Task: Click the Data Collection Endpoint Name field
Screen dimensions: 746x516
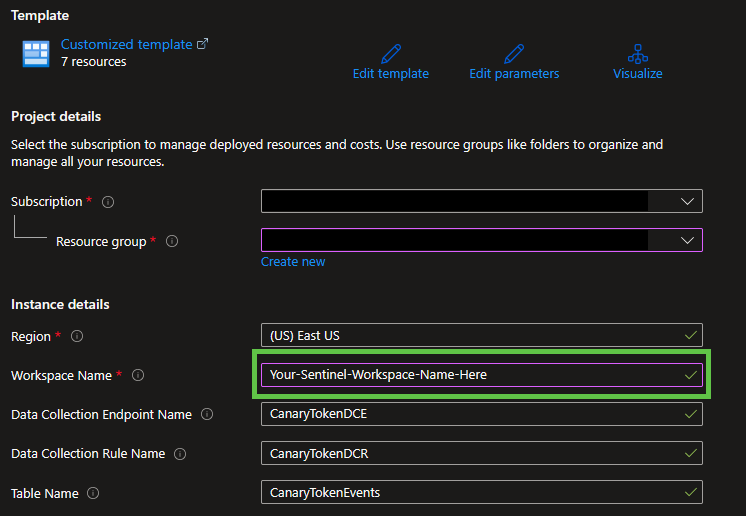Action: click(x=481, y=414)
